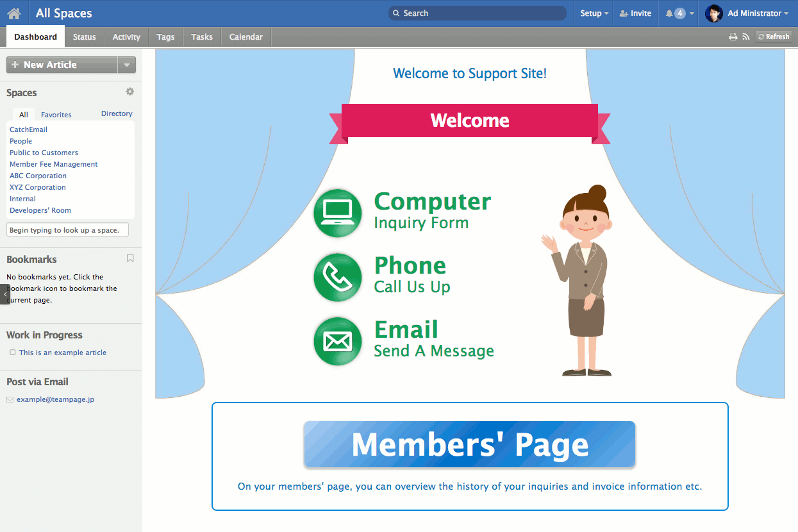This screenshot has height=532, width=798.
Task: Click the green Email envelope icon
Action: click(338, 341)
